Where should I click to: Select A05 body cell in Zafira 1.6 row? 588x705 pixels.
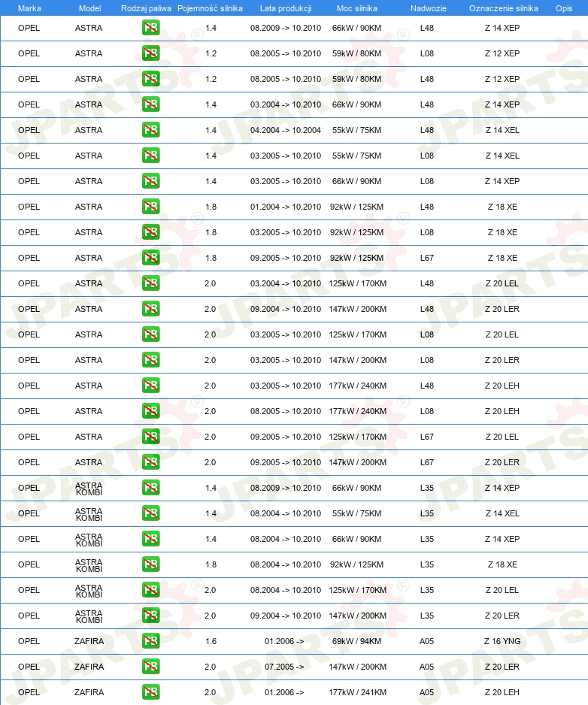(x=426, y=641)
